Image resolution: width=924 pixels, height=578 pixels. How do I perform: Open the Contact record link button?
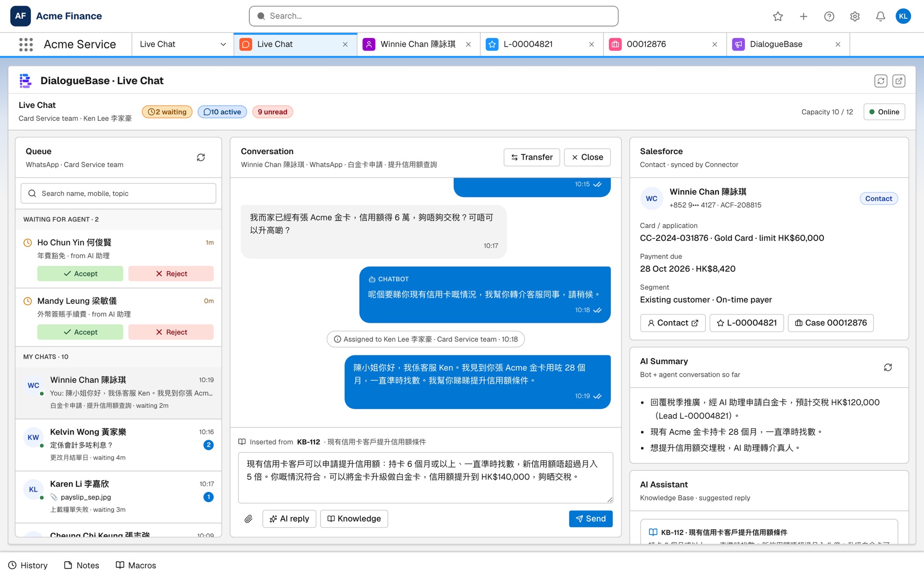(x=673, y=323)
